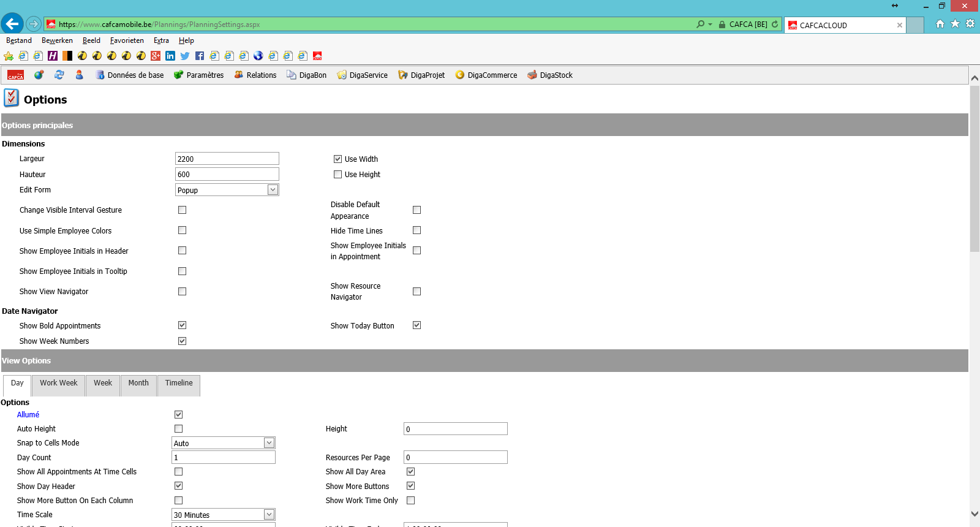Disable Show Bold Appointments
This screenshot has height=527, width=980.
(x=182, y=325)
